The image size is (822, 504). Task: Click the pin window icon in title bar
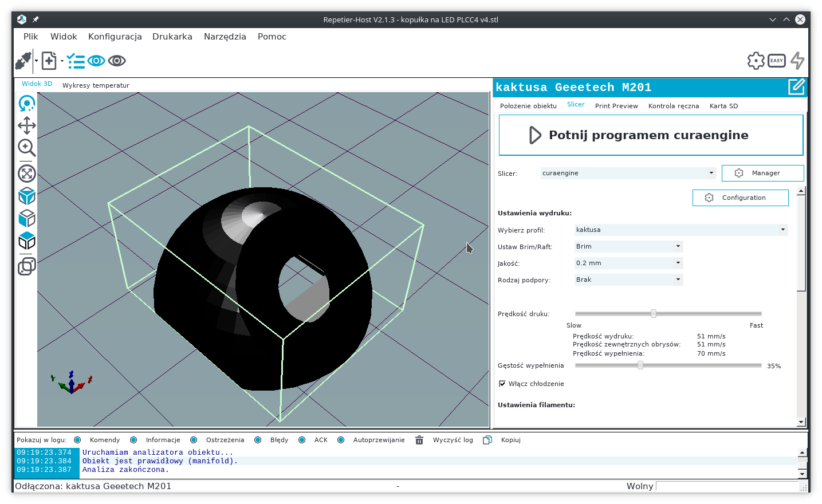pyautogui.click(x=36, y=19)
